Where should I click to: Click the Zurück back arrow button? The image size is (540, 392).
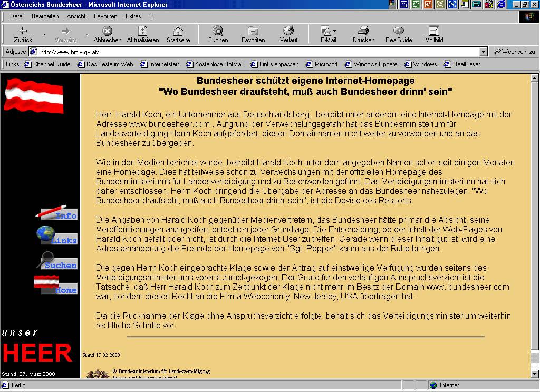pos(23,34)
